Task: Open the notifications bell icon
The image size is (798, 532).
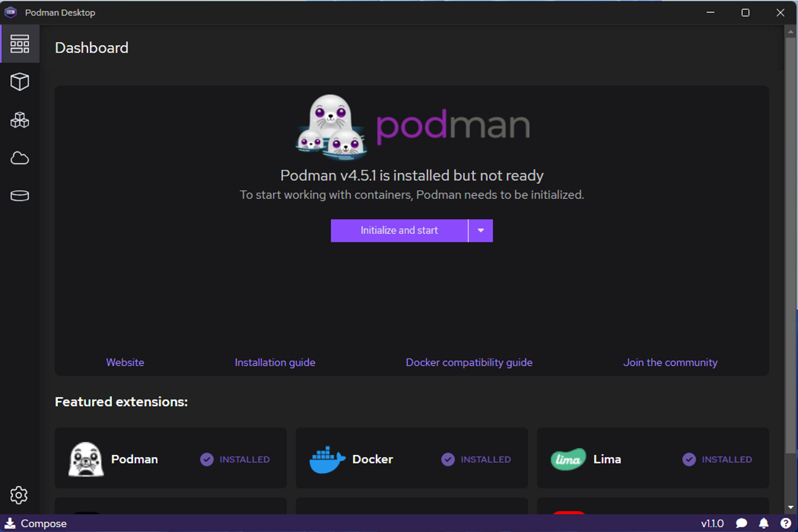Action: pos(764,523)
